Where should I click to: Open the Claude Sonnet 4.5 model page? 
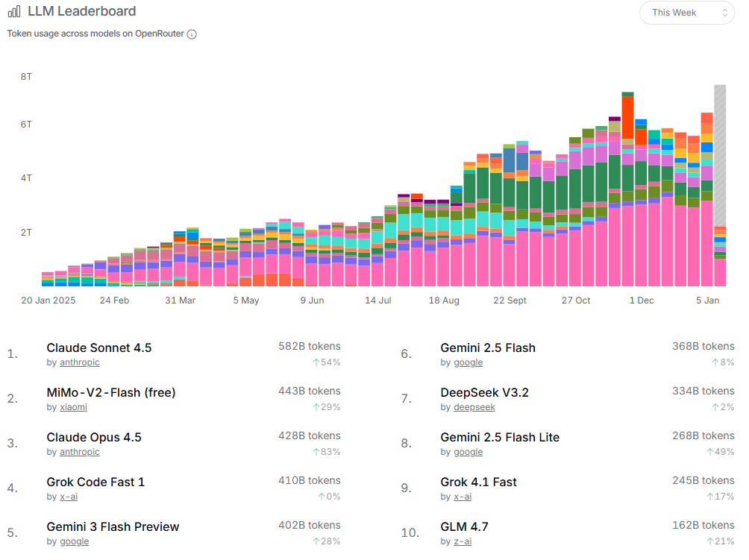pos(98,347)
